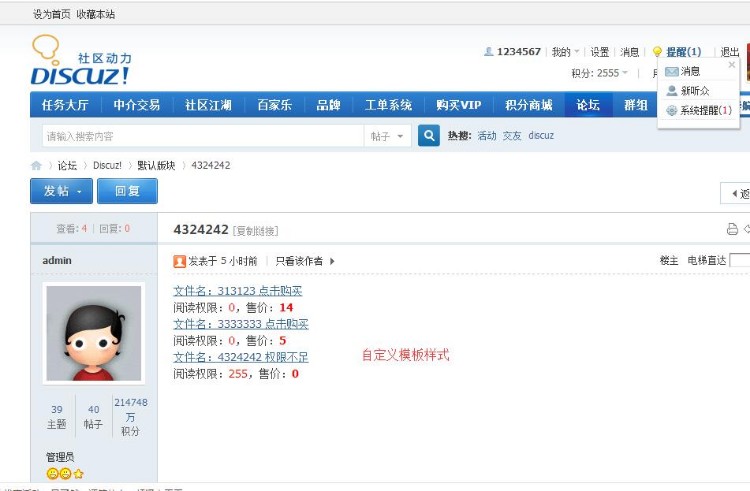This screenshot has height=491, width=750.
Task: Click the admin username in the sidebar
Action: 57,261
